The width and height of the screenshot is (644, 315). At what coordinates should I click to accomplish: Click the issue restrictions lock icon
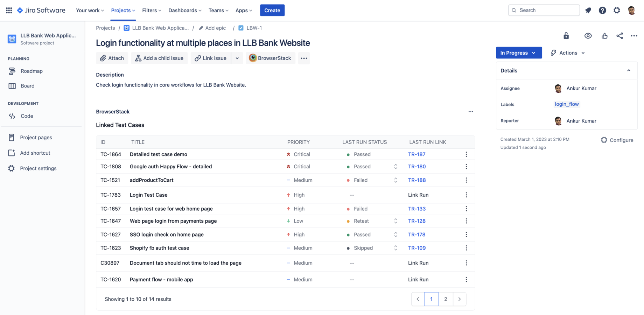[566, 36]
